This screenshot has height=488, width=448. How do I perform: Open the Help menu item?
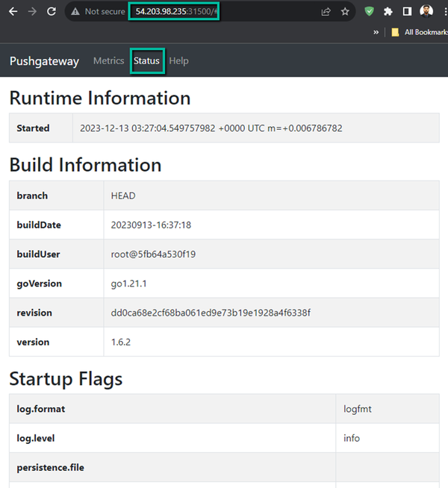point(178,61)
